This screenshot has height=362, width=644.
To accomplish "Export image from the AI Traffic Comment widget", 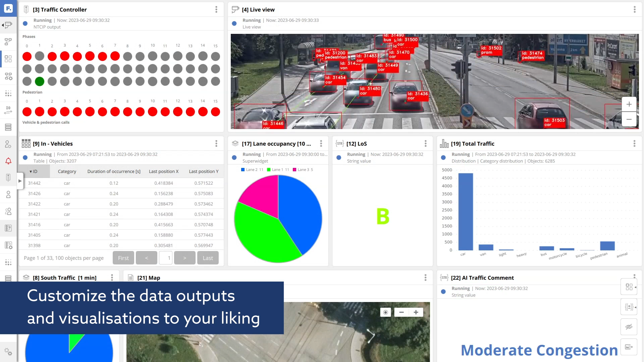I will click(629, 347).
